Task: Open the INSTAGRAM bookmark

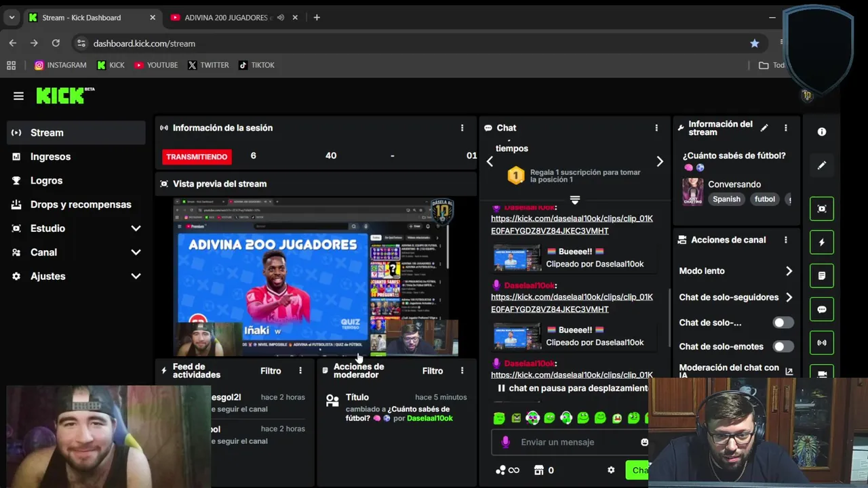Action: tap(60, 65)
